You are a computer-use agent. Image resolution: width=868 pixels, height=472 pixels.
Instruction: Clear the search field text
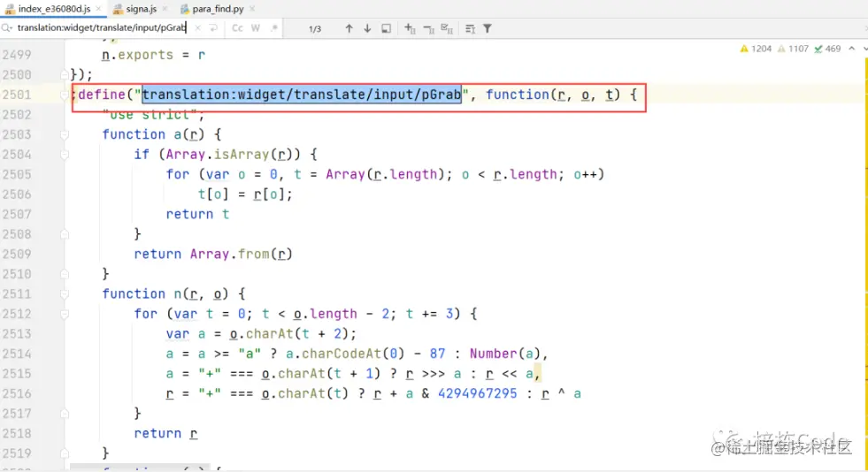coord(197,27)
